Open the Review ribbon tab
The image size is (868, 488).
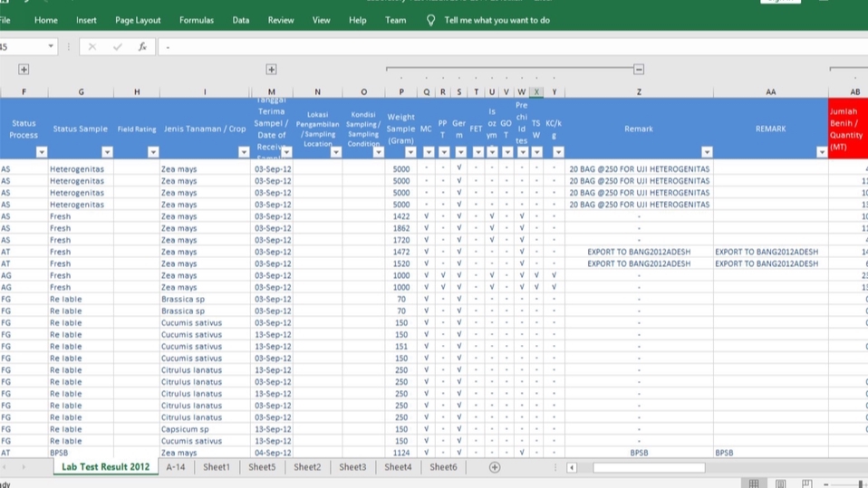tap(281, 21)
